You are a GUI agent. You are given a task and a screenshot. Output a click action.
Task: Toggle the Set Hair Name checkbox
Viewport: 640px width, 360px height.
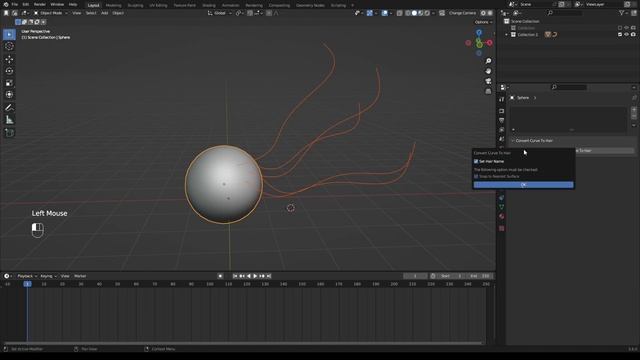pos(476,161)
